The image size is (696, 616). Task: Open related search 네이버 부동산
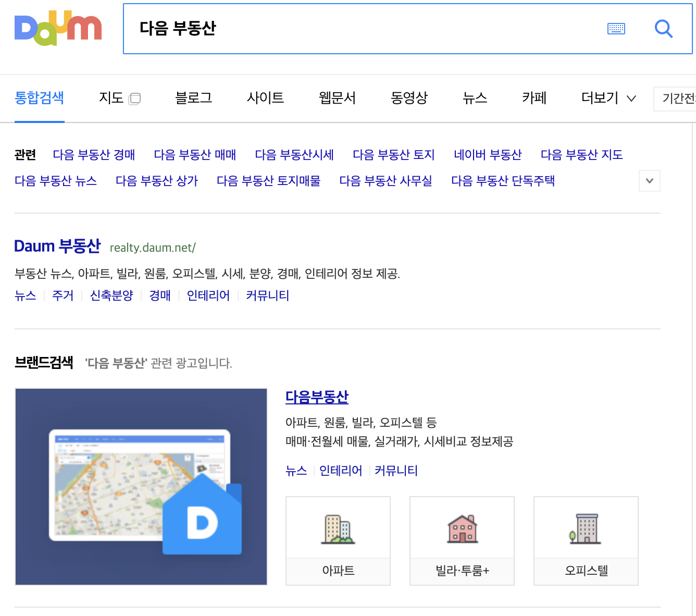pyautogui.click(x=488, y=155)
